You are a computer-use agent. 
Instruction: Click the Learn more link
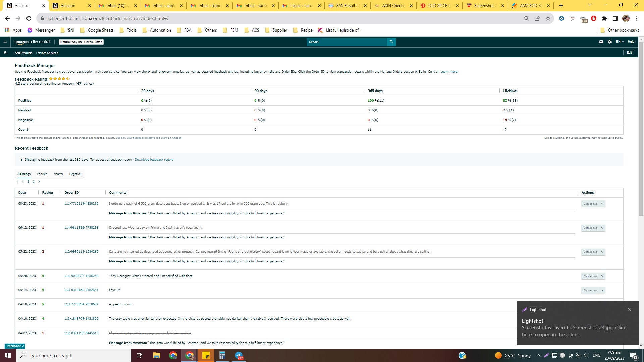point(449,72)
